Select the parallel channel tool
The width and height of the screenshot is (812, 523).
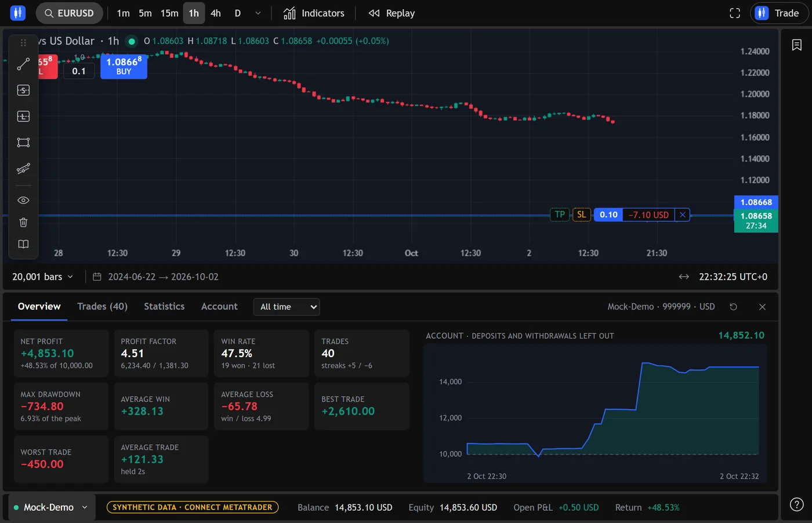click(x=23, y=169)
